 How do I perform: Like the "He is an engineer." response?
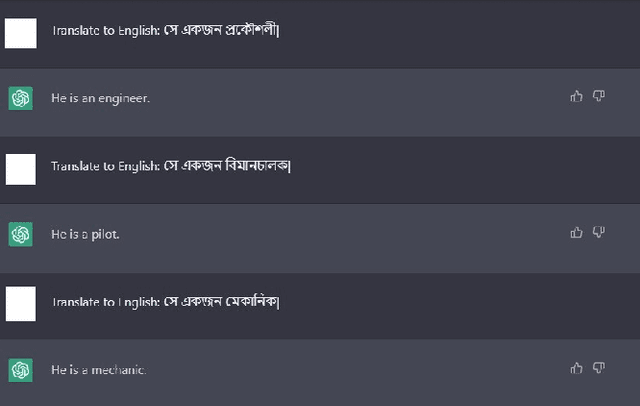[576, 96]
